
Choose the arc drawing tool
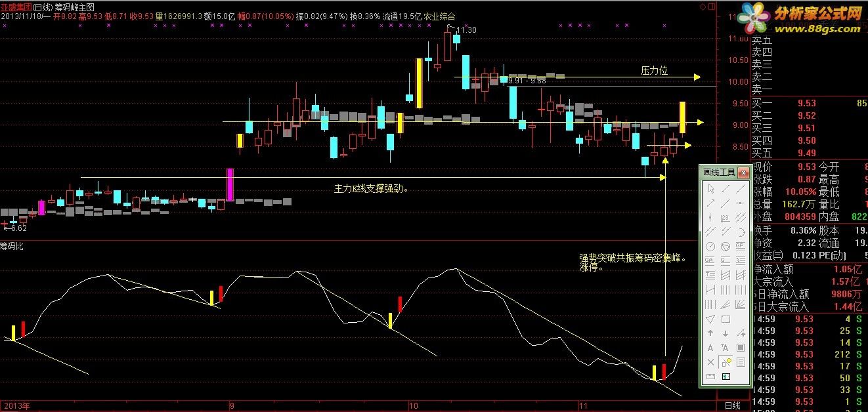coord(741,231)
